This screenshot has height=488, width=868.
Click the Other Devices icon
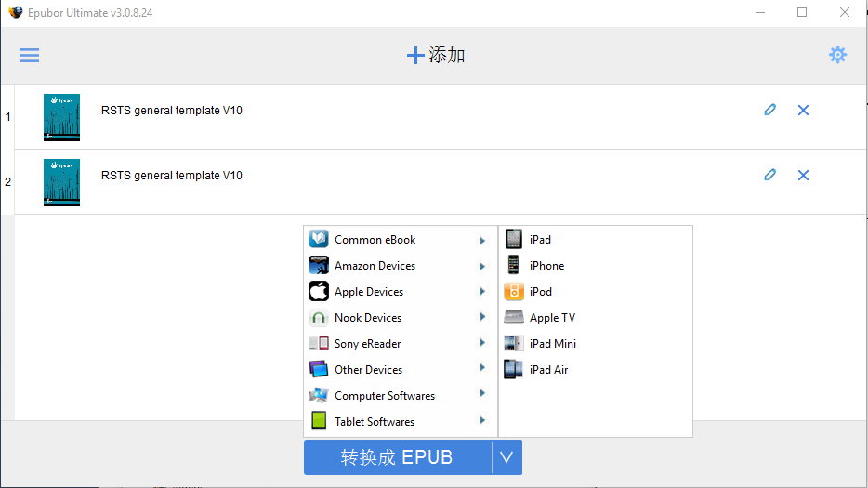[x=319, y=369]
